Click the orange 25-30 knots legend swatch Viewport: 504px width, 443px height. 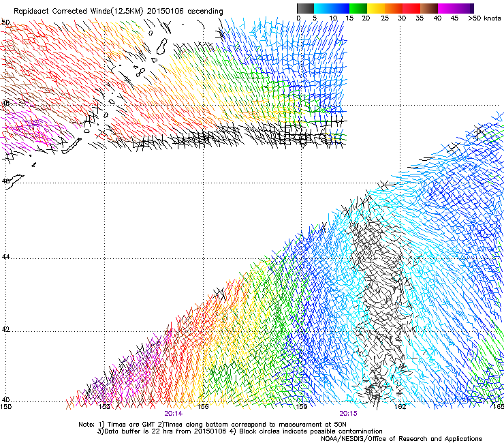coord(394,8)
